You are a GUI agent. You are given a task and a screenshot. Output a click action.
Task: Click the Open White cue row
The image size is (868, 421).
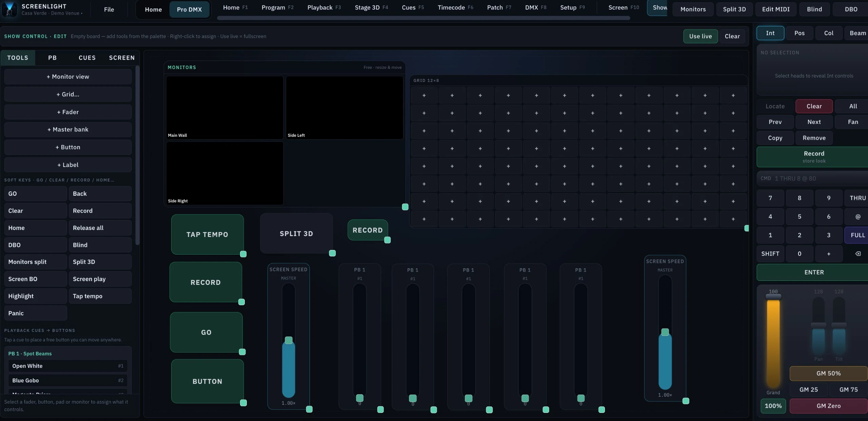68,366
